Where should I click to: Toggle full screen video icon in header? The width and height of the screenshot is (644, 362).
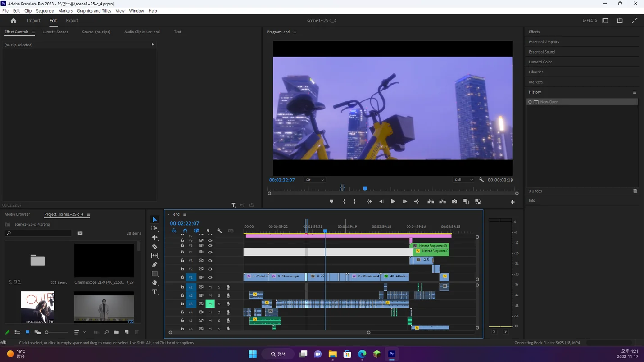(x=635, y=21)
